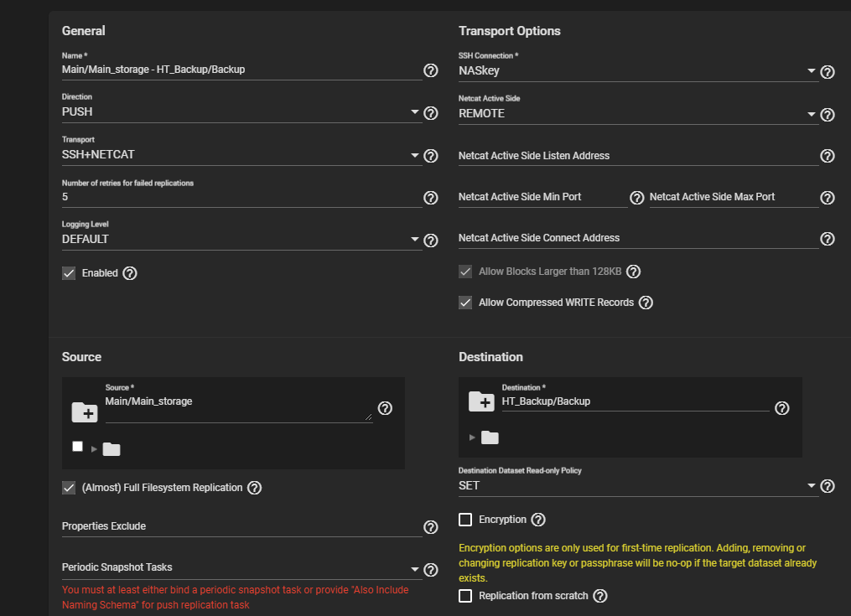Screen dimensions: 851x616
Task: Open help for Destination Read-only Policy
Action: tap(828, 486)
